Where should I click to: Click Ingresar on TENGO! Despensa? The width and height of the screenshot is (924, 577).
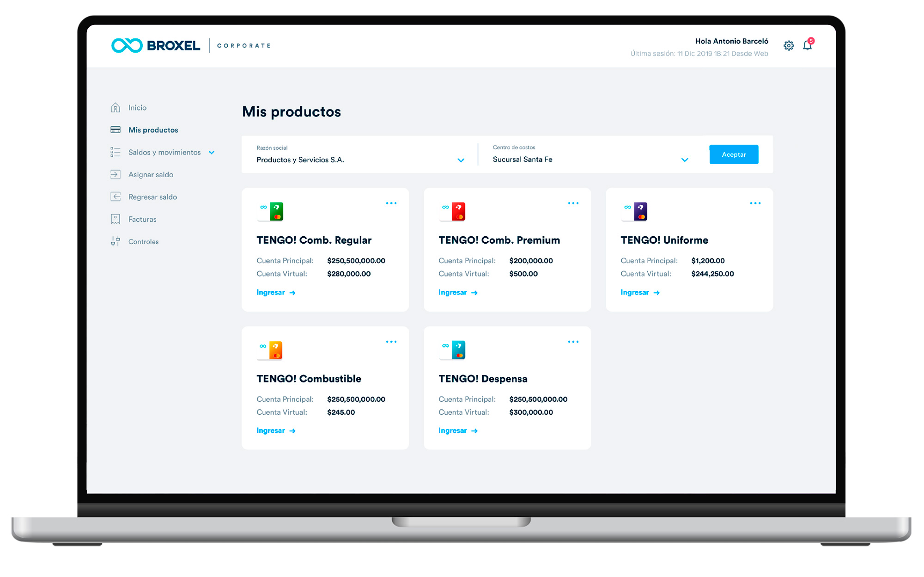(458, 430)
